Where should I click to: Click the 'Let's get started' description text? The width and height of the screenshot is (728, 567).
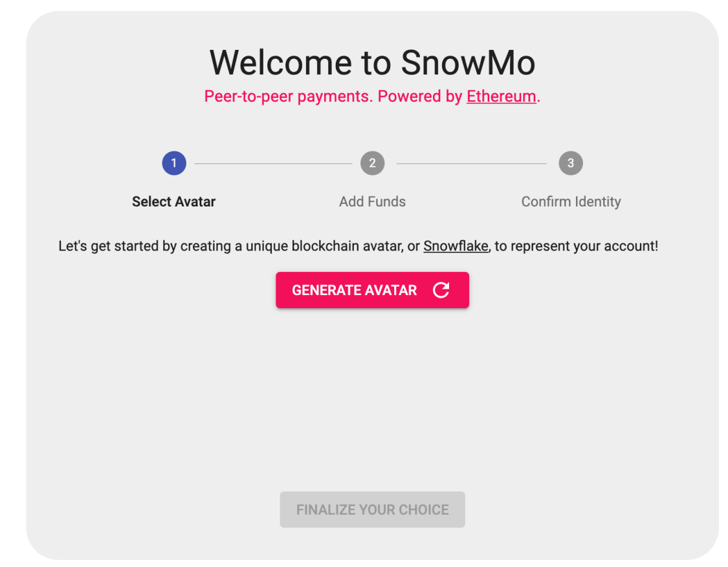pos(226,246)
